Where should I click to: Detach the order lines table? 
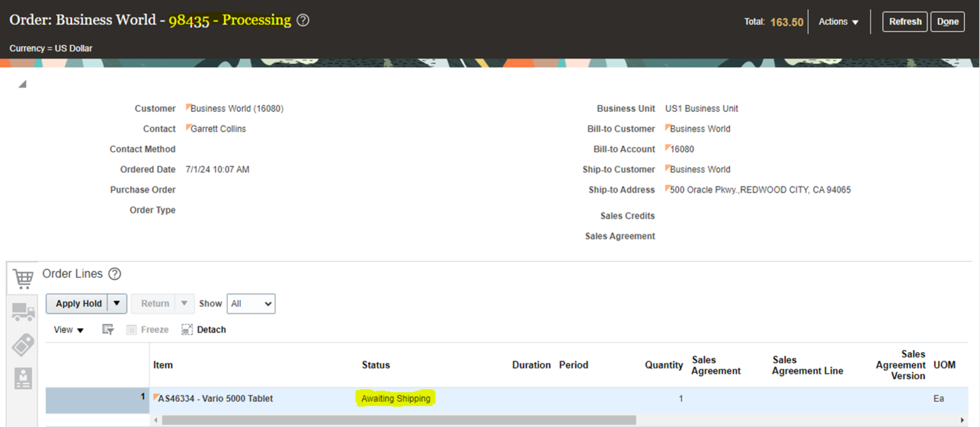point(204,329)
